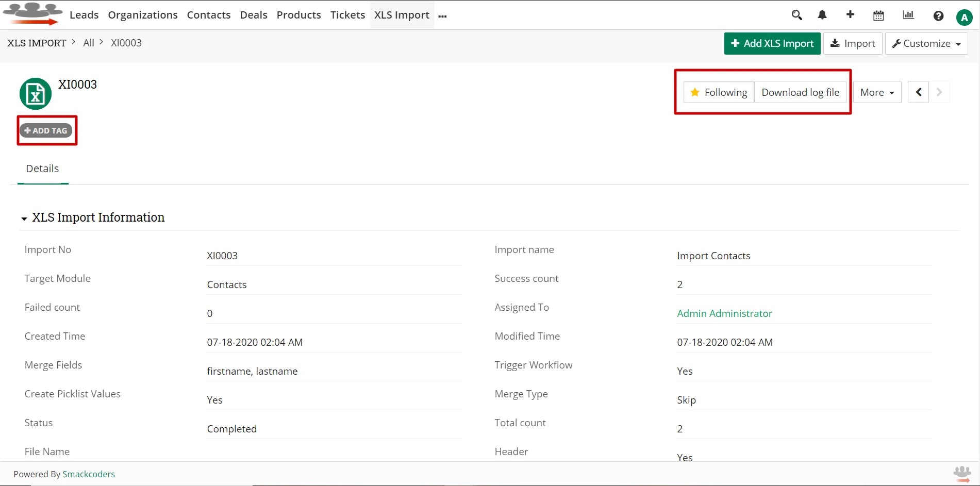Open the notifications bell icon
980x486 pixels.
pyautogui.click(x=822, y=15)
